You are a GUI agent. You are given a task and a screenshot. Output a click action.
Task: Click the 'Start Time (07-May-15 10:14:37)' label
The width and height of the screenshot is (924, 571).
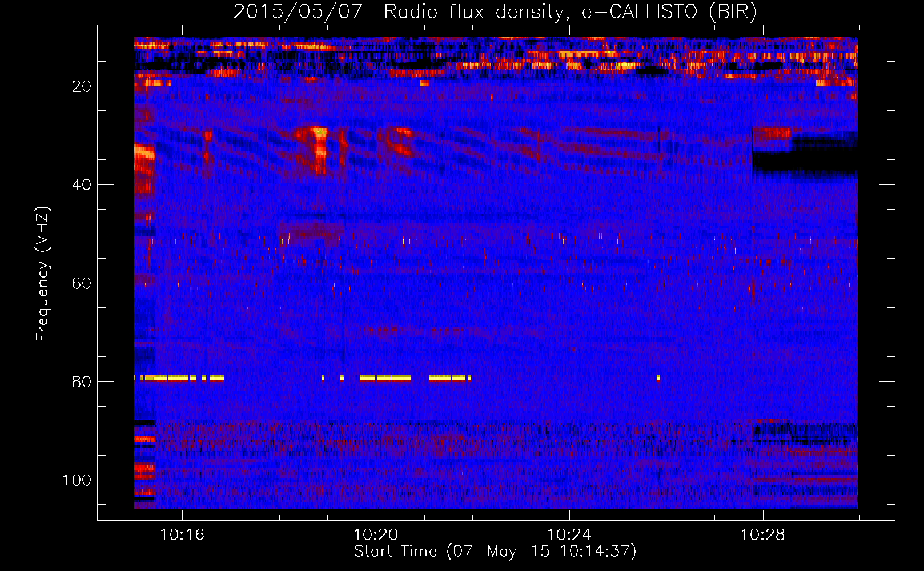pos(495,552)
